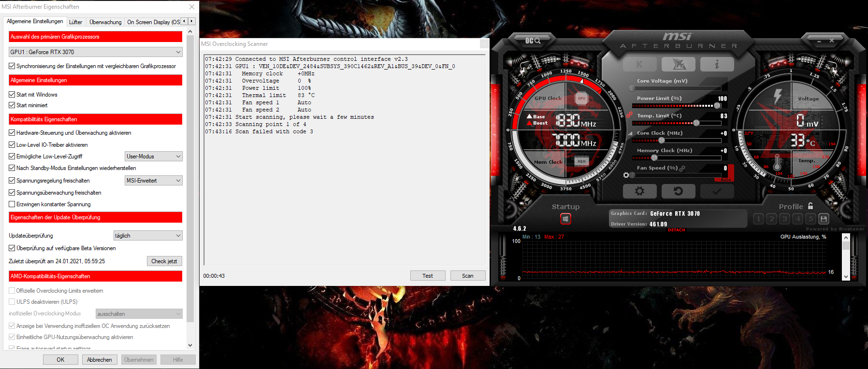Launch Kombustor with the K button
The image size is (868, 369).
(x=639, y=64)
